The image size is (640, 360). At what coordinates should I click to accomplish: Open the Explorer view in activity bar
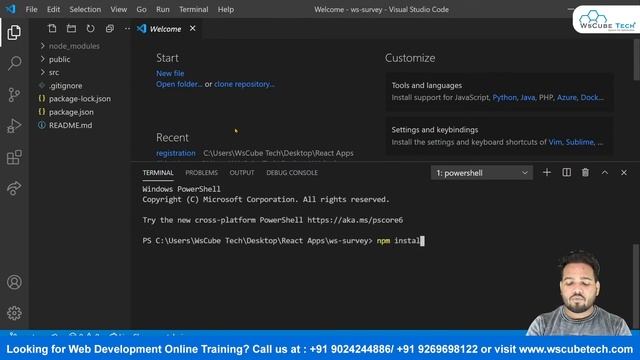[14, 32]
